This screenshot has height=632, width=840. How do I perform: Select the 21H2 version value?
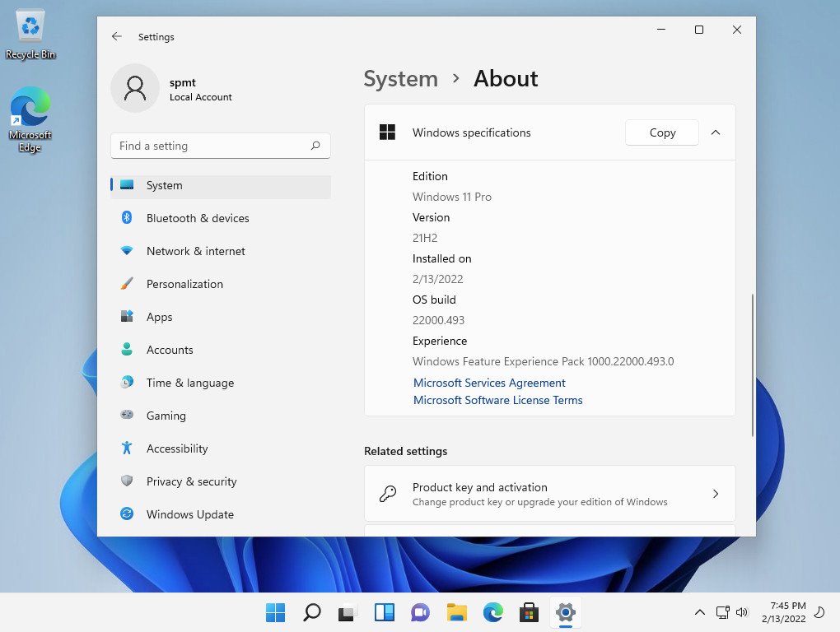click(x=425, y=238)
